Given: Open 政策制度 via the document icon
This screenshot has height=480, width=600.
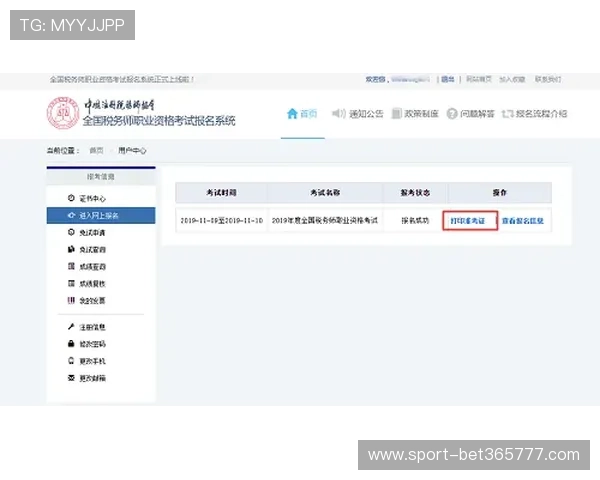Looking at the screenshot, I should (396, 114).
